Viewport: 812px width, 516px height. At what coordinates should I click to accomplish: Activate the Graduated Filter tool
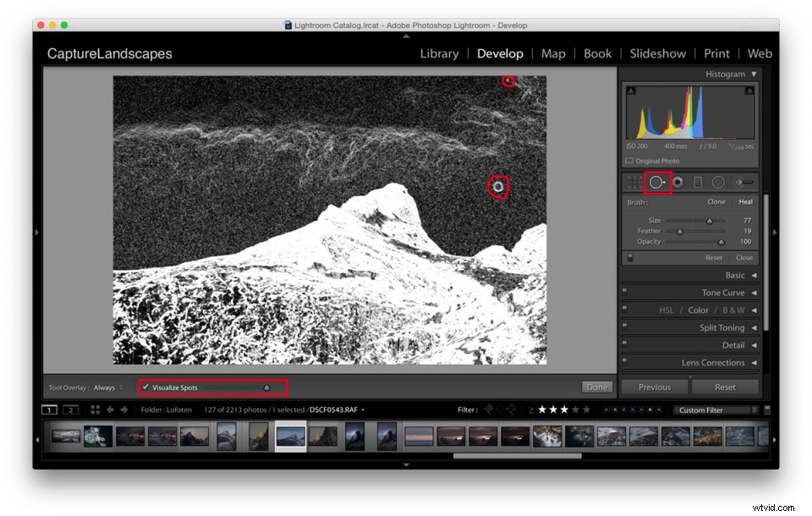click(699, 181)
